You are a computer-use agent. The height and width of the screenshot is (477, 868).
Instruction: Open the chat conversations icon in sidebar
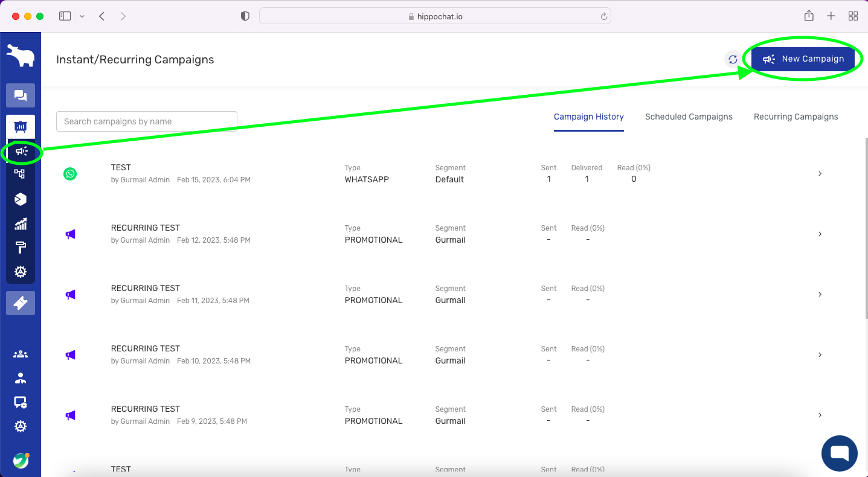21,95
